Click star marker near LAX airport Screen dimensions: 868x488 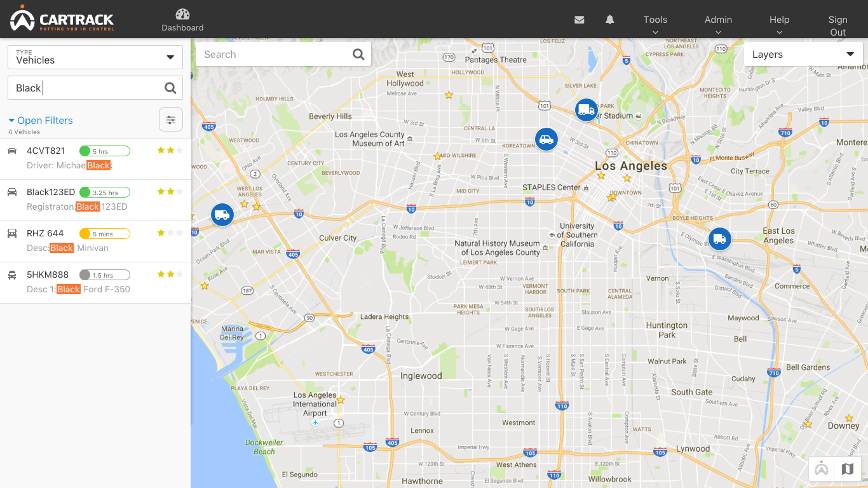point(341,400)
